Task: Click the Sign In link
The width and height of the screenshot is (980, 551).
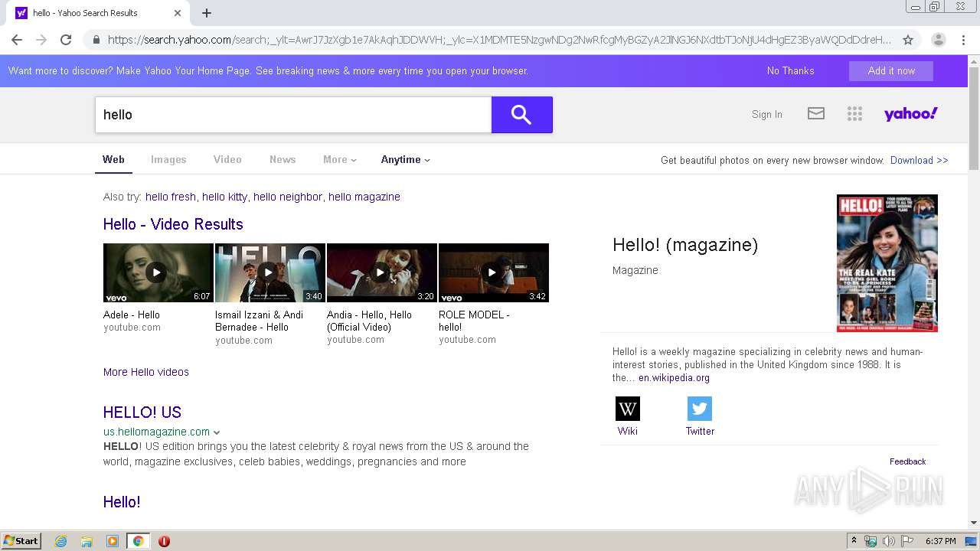Action: [x=767, y=114]
